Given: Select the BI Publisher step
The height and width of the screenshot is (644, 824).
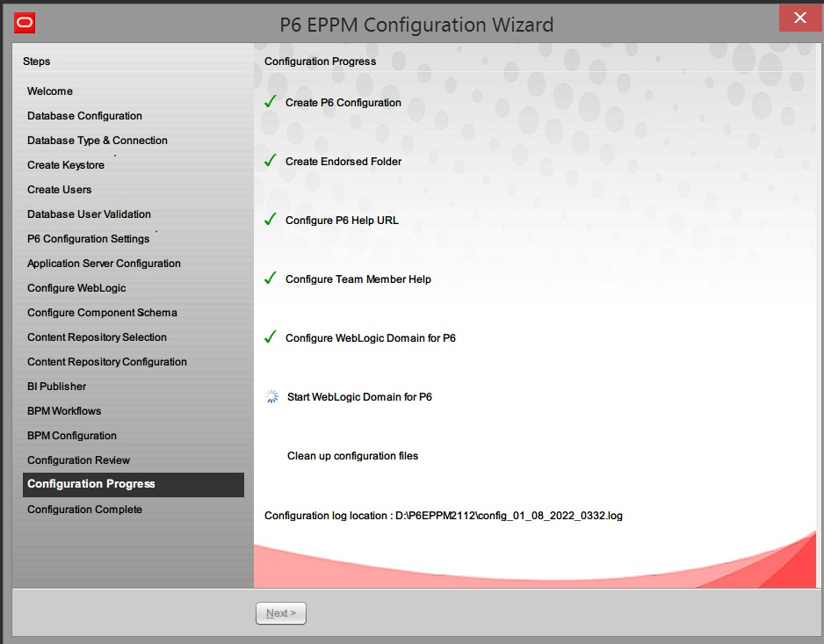Looking at the screenshot, I should (57, 387).
